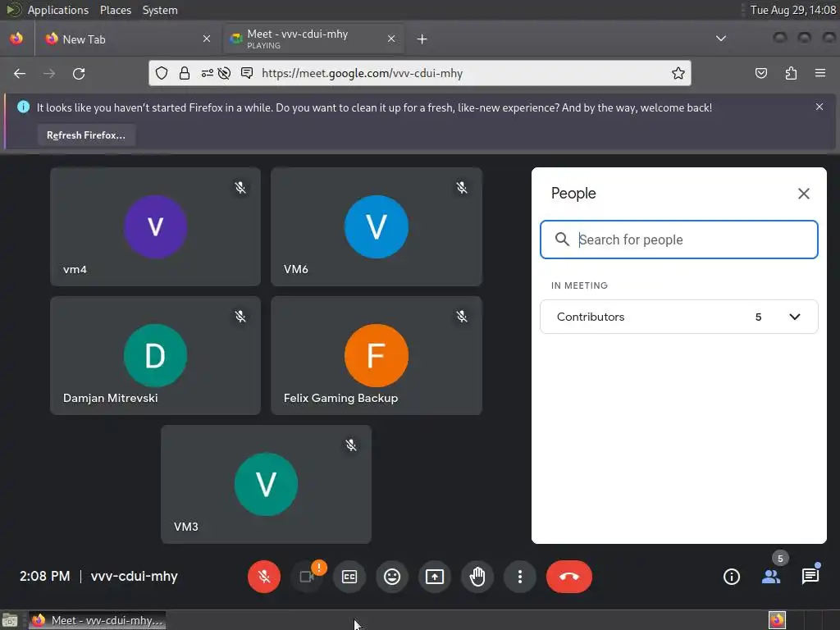Click Meet taskbar window button
This screenshot has height=630, width=840.
click(97, 620)
